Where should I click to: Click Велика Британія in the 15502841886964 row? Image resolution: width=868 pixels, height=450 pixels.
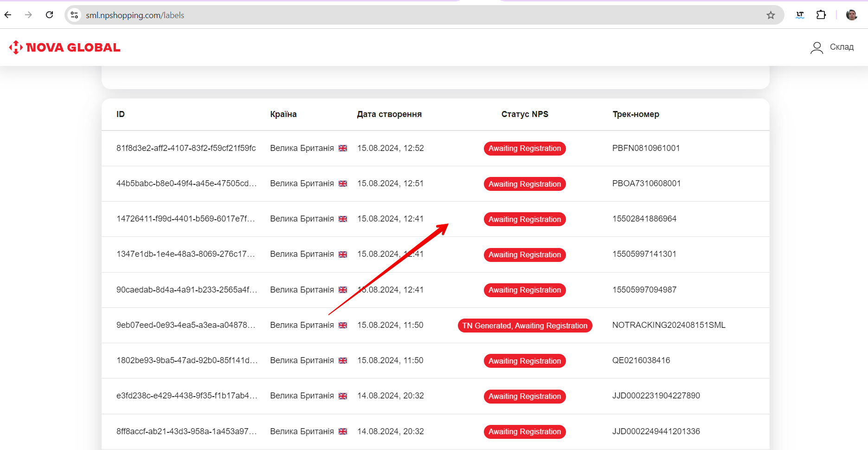302,219
